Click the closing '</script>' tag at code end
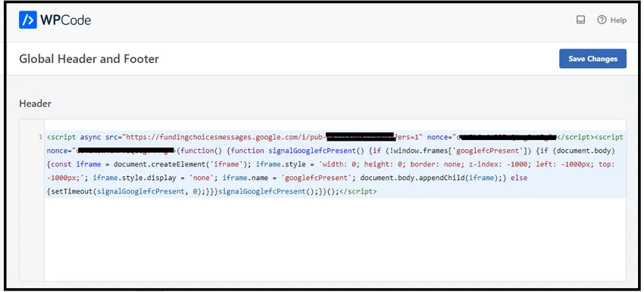644x292 pixels. tap(358, 191)
